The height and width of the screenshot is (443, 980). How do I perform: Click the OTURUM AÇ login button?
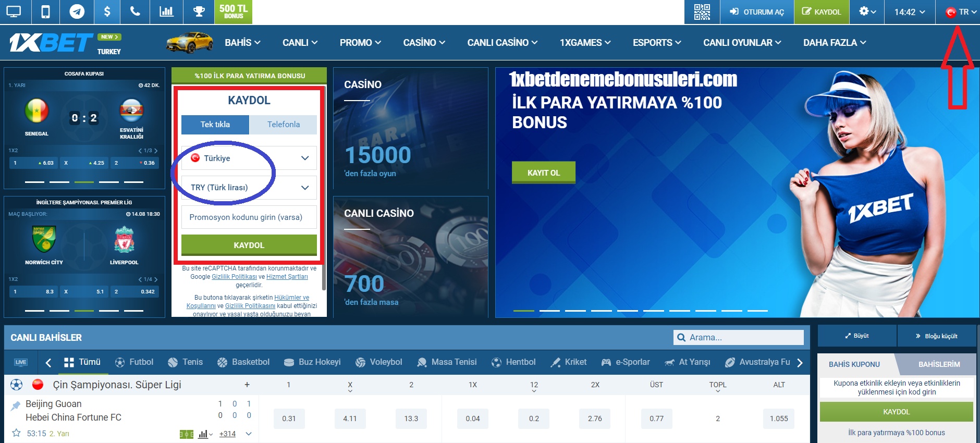point(757,11)
